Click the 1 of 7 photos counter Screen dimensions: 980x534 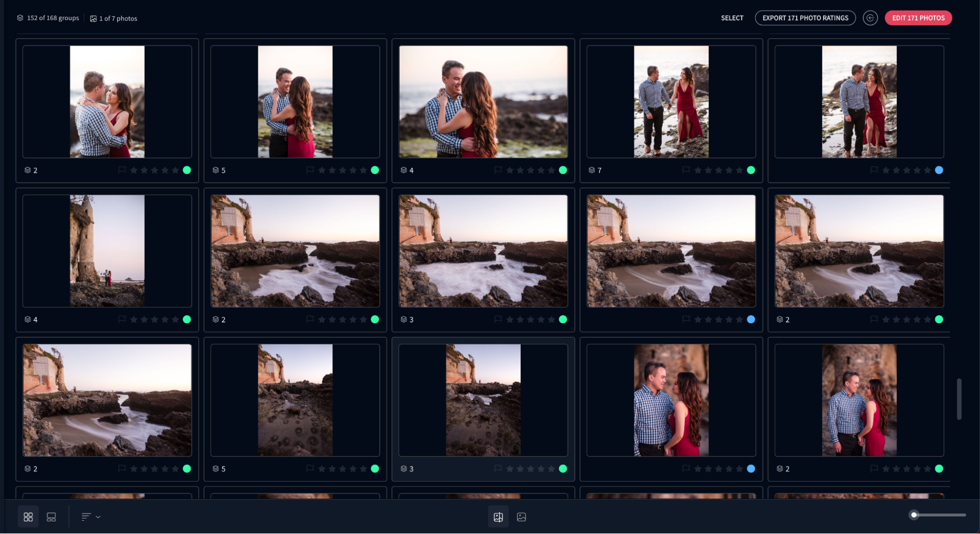click(114, 18)
